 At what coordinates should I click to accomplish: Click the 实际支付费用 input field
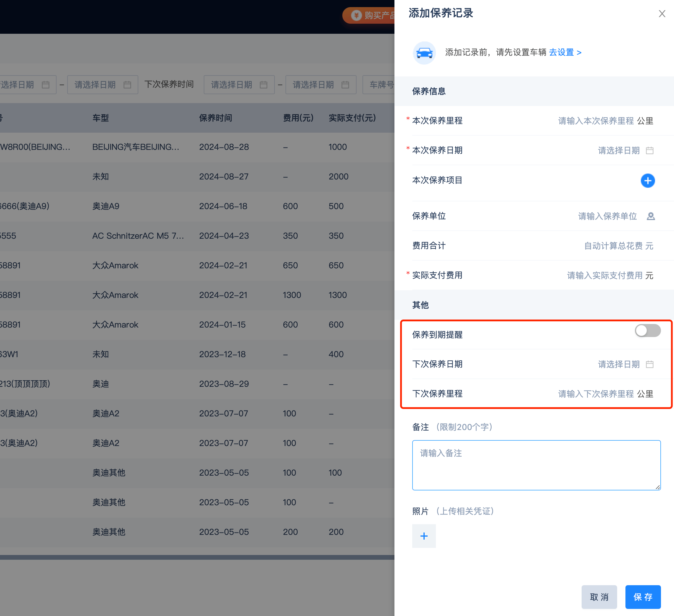coord(604,275)
